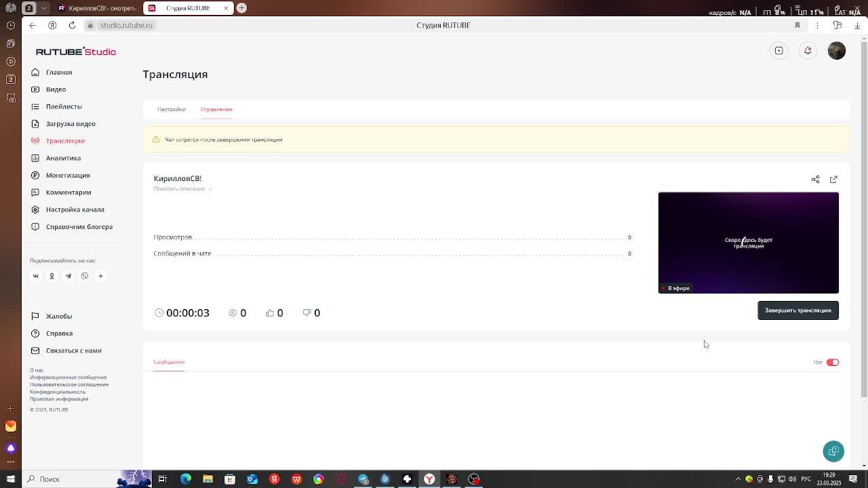Click the bookmark icon in address bar
Viewport: 868px width, 488px height.
(x=797, y=25)
